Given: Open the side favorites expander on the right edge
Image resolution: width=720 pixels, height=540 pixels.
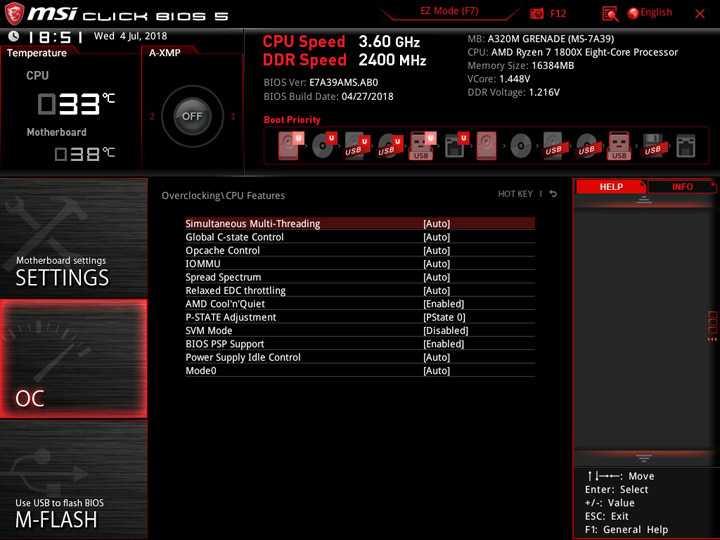Looking at the screenshot, I should [712, 326].
